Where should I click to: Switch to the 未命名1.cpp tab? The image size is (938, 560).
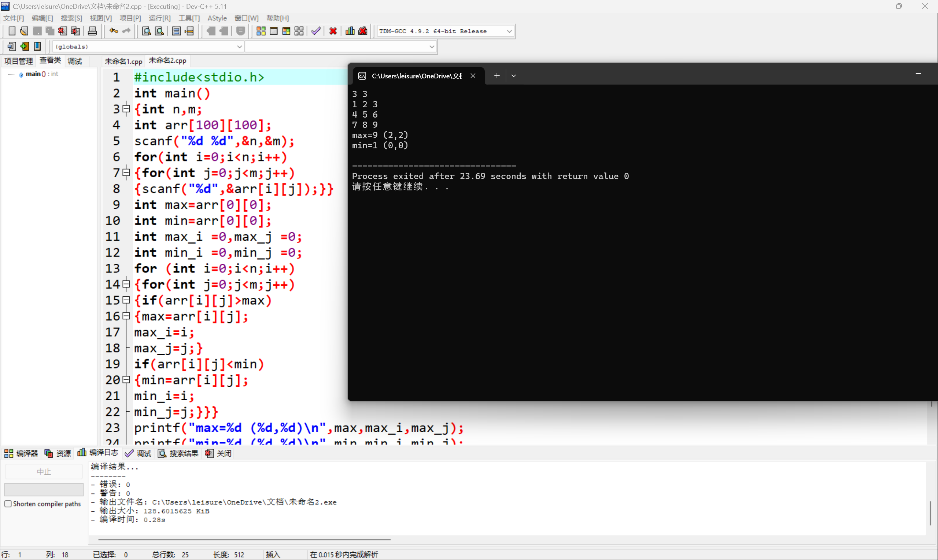[123, 61]
